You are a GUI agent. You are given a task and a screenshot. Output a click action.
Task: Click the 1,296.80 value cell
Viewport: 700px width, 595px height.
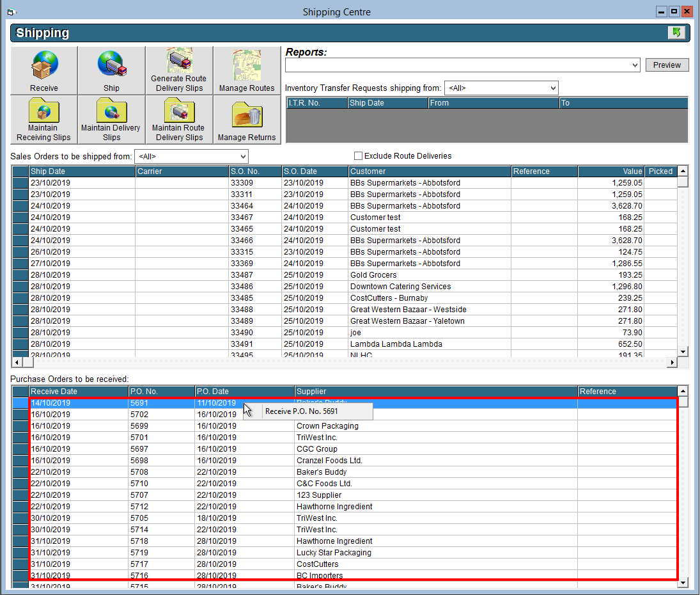point(611,287)
